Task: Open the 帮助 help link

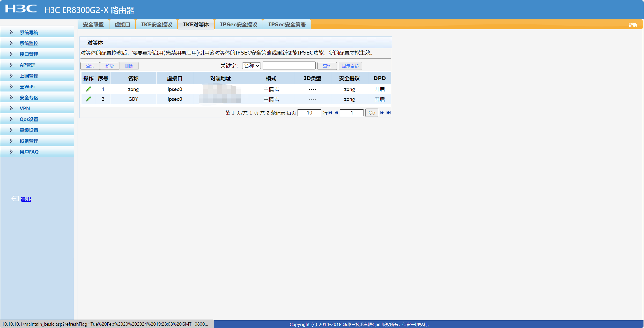Action: tap(633, 25)
